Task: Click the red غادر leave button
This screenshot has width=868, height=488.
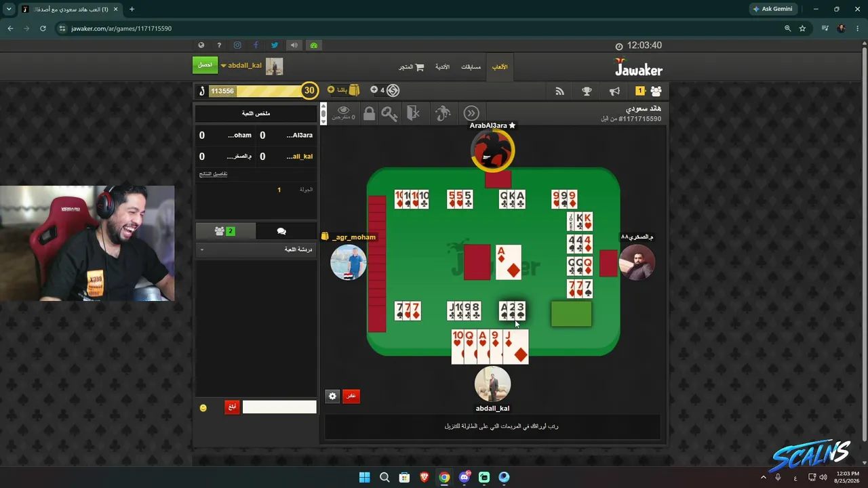Action: (351, 396)
